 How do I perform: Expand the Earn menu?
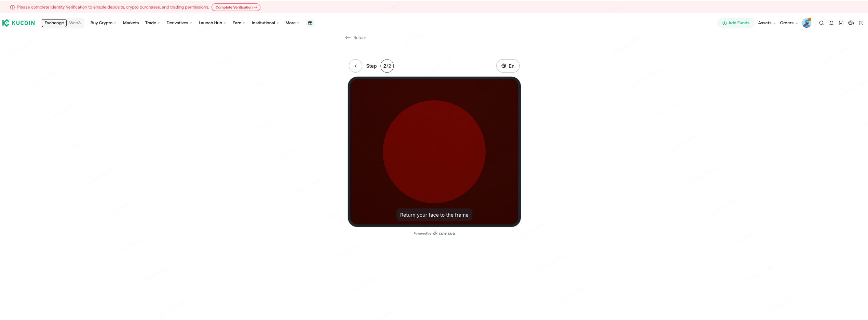239,23
